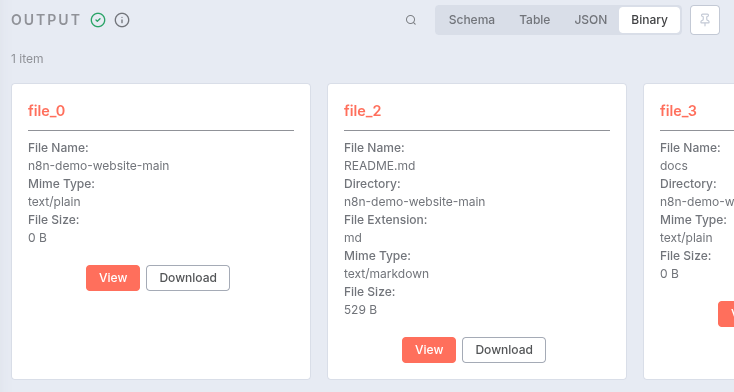The image size is (734, 392).
Task: Click the text/markdown mime type value
Action: point(386,274)
